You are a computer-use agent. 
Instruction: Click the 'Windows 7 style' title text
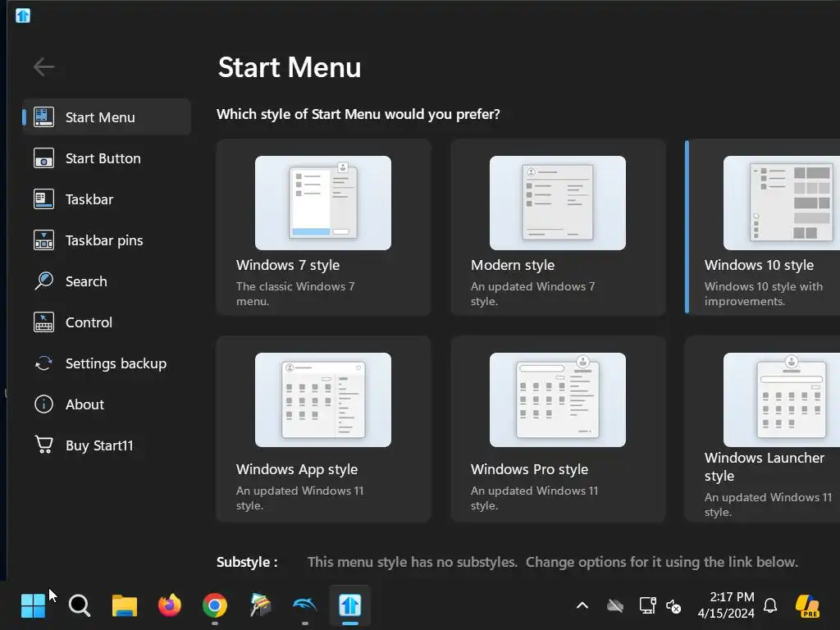click(288, 265)
